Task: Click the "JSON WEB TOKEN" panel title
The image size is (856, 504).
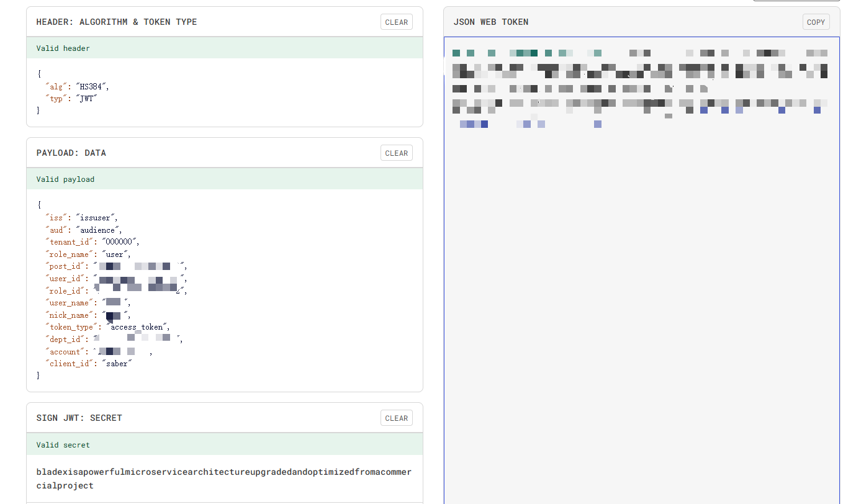Action: tap(491, 22)
